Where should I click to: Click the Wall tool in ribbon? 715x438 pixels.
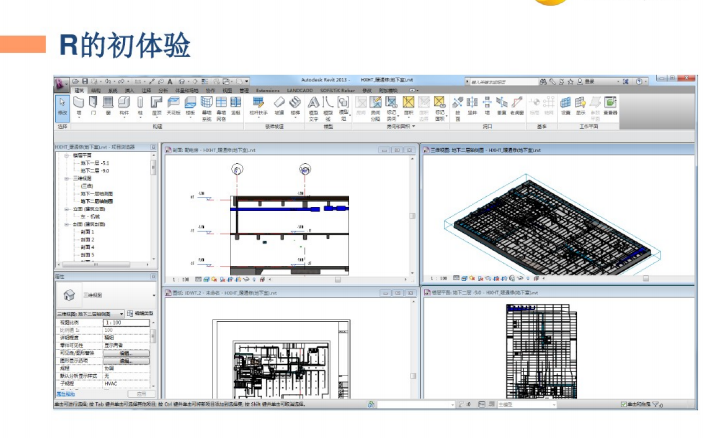point(78,104)
